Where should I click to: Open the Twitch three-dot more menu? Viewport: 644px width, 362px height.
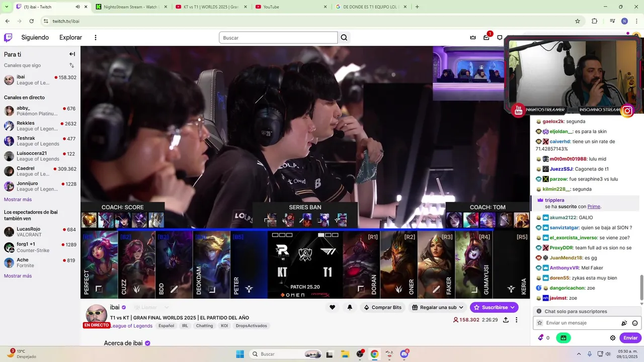[x=95, y=38]
